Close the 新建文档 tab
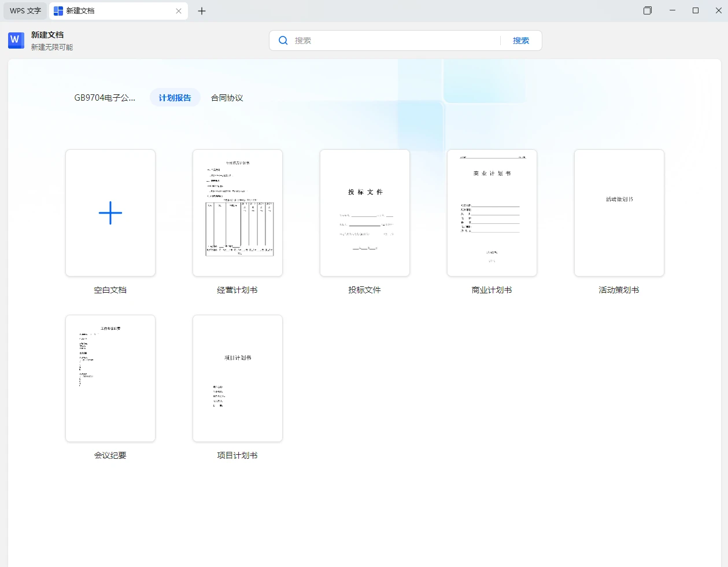The width and height of the screenshot is (728, 567). coord(179,10)
